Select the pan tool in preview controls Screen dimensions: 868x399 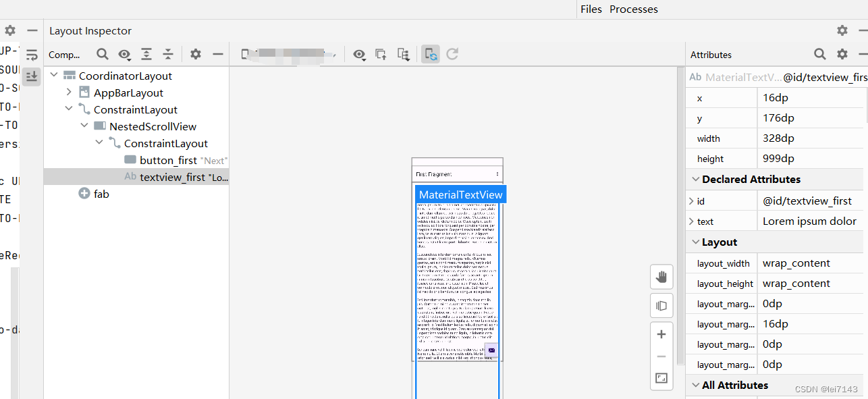pyautogui.click(x=661, y=277)
